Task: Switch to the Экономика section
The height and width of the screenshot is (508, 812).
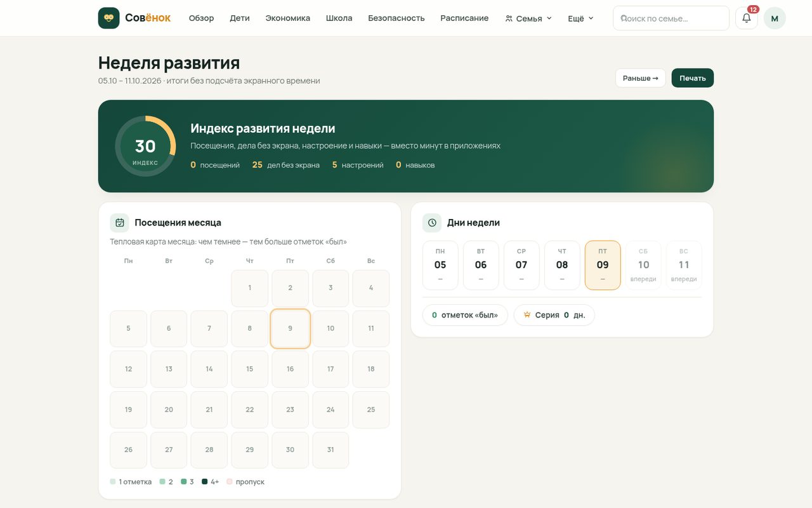Action: [x=288, y=18]
